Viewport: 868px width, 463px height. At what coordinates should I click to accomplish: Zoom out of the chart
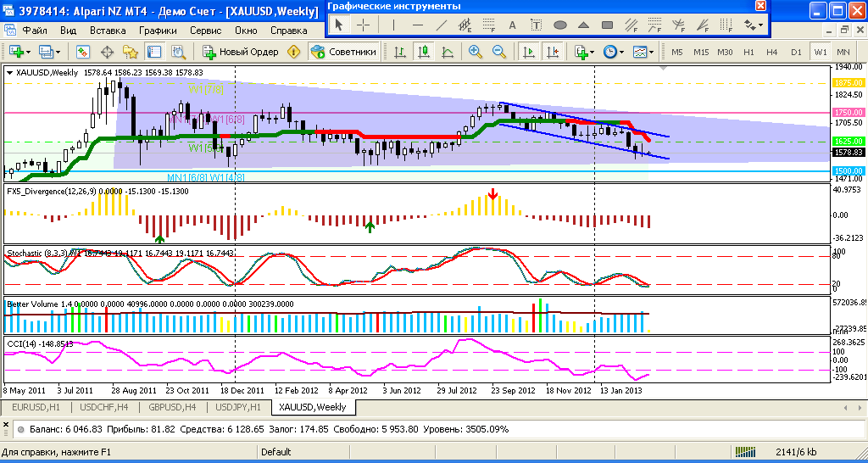point(498,52)
